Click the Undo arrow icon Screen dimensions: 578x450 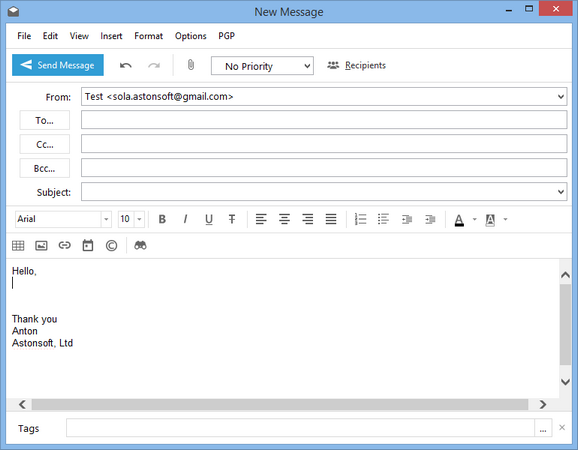click(x=126, y=66)
